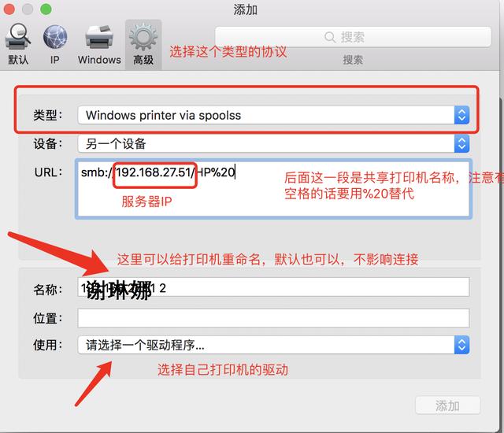
Task: Open the IP globe icon tab
Action: pos(55,37)
